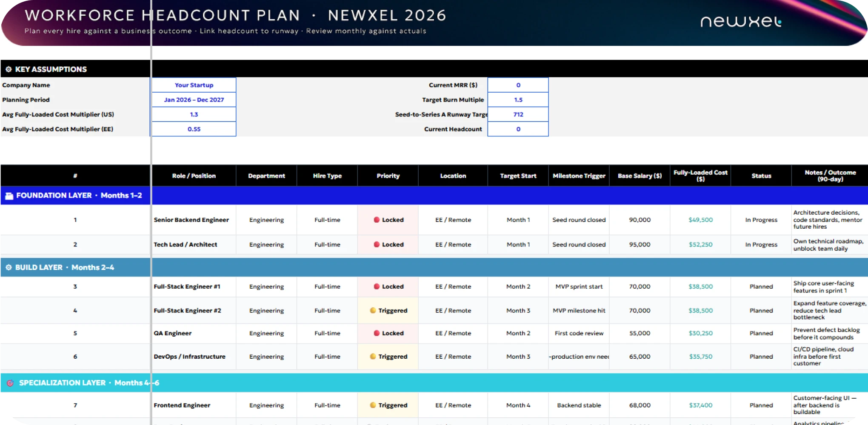Screen dimensions: 868x425
Task: Click the 'Milestone Trigger' column header
Action: point(579,176)
